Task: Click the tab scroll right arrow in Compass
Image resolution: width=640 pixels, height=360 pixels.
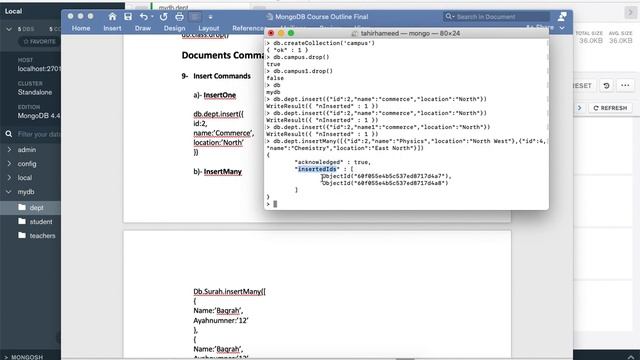Action: point(630,12)
